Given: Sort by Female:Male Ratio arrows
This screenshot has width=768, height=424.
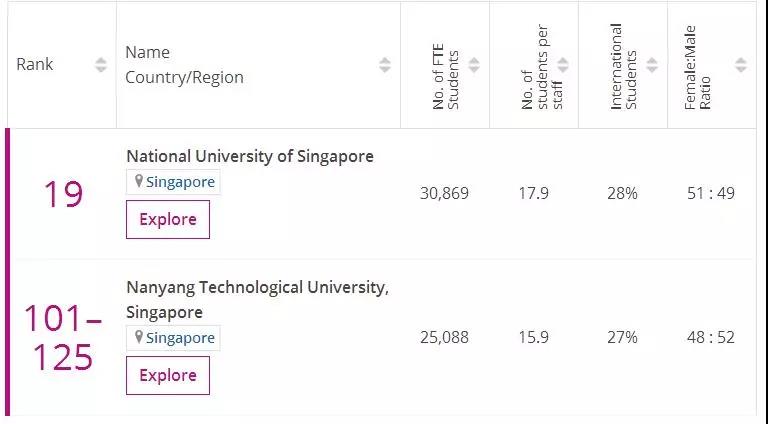Looking at the screenshot, I should click(x=741, y=65).
